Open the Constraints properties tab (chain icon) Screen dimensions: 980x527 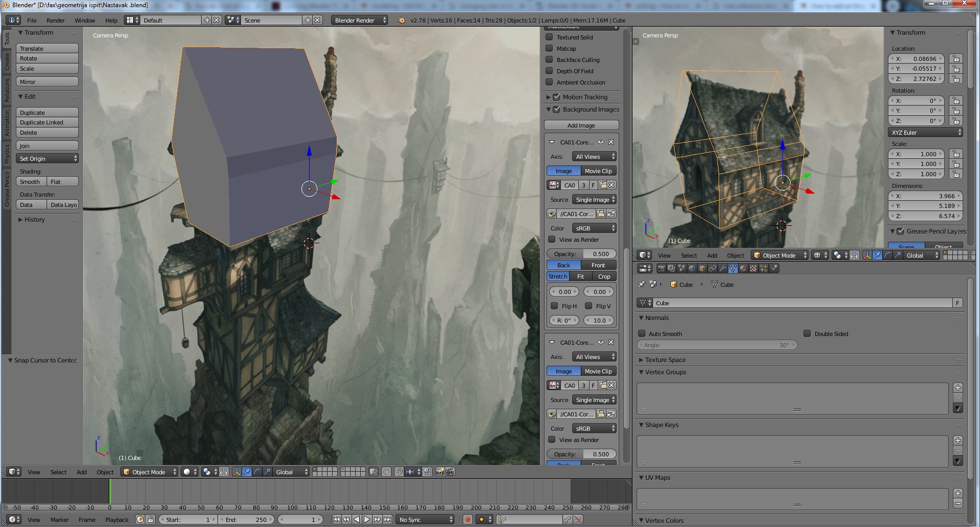tap(712, 268)
